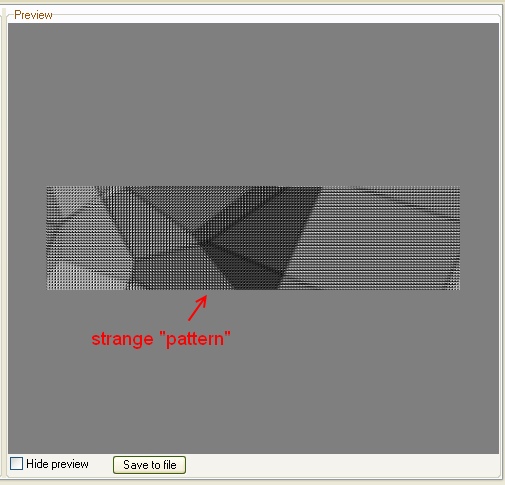Image resolution: width=505 pixels, height=485 pixels.
Task: Click the tip of the red arrow
Action: (206, 296)
